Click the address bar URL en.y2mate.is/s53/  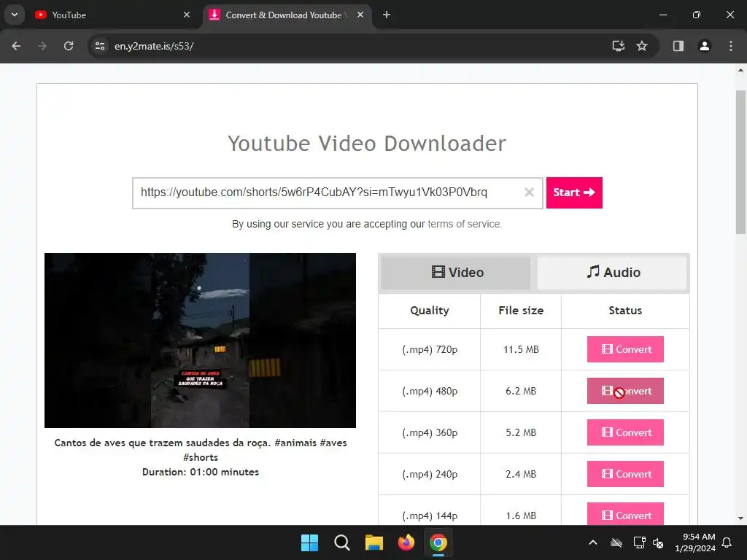click(154, 46)
